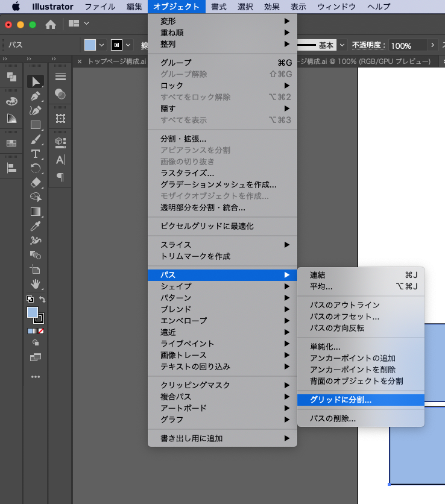Choose 分割・拡張... menu item
Image resolution: width=445 pixels, height=504 pixels.
[x=222, y=139]
